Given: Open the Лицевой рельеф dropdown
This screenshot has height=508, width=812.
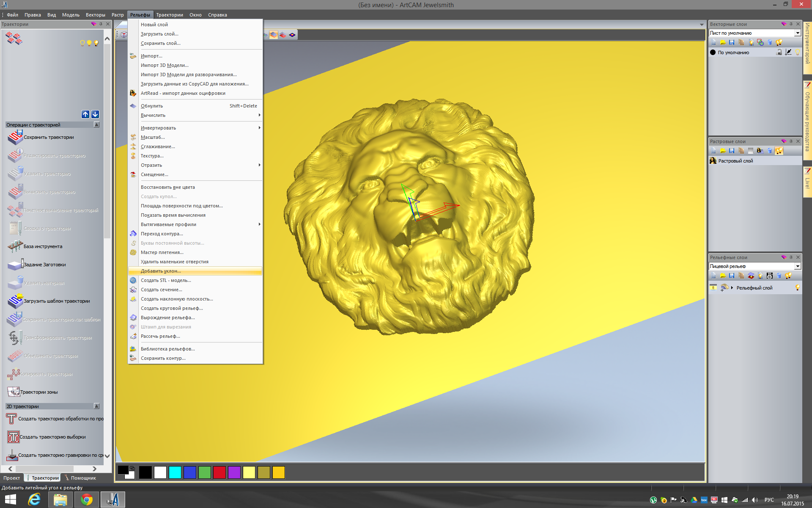Looking at the screenshot, I should click(798, 266).
